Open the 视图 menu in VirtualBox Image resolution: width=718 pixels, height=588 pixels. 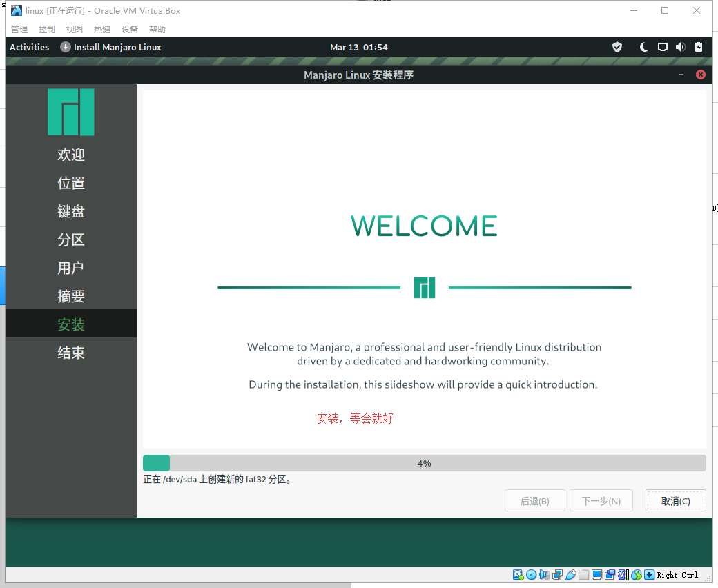coord(75,29)
